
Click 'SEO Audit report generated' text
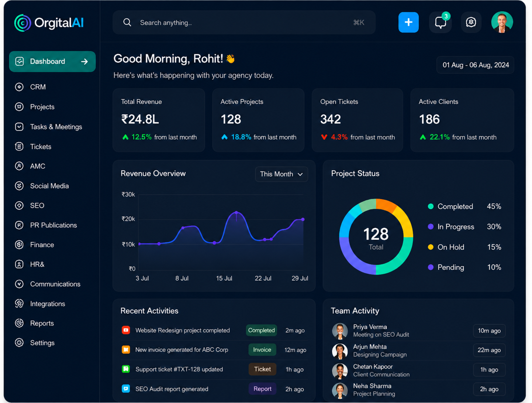172,389
